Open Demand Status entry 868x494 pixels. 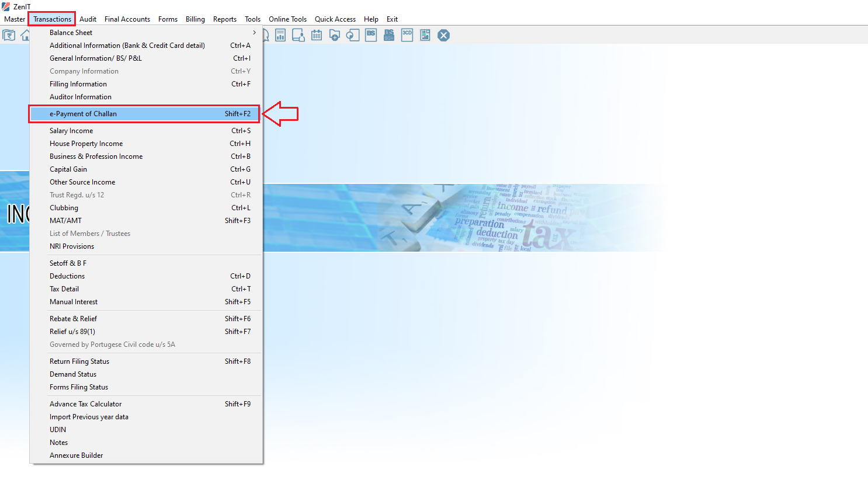coord(146,374)
